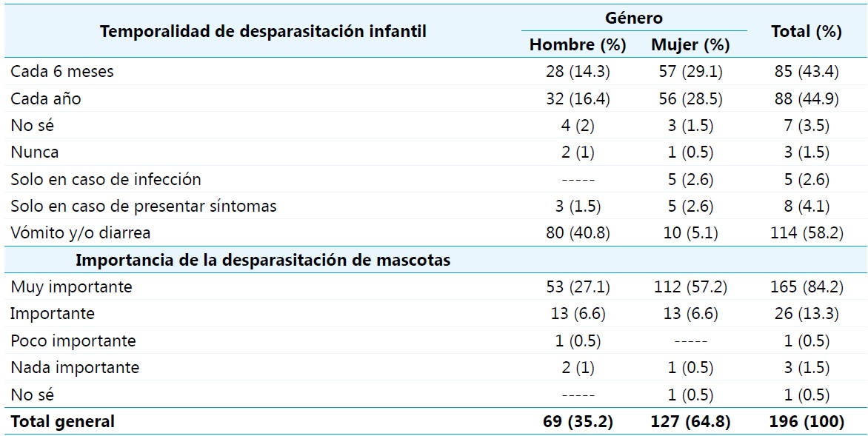The height and width of the screenshot is (436, 868).
Task: Click the "Género" header cell
Action: 633,18
